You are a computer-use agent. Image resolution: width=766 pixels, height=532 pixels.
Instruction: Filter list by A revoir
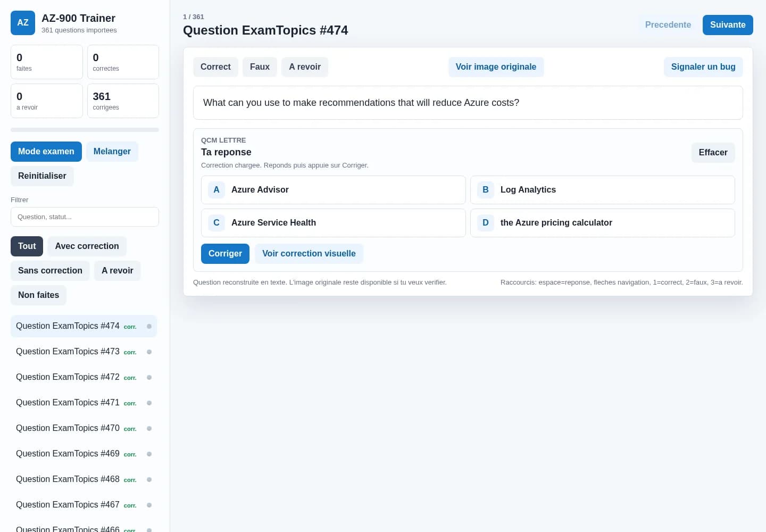click(118, 271)
